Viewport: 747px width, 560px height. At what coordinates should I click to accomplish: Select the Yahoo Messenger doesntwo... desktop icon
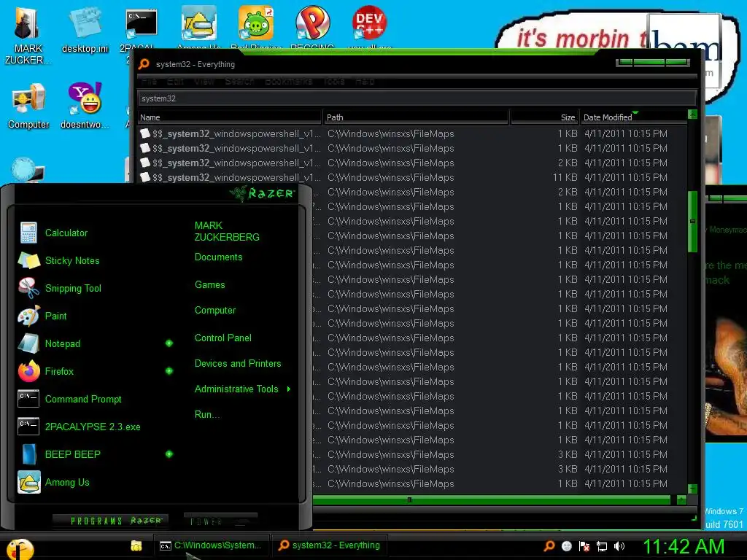(x=85, y=106)
